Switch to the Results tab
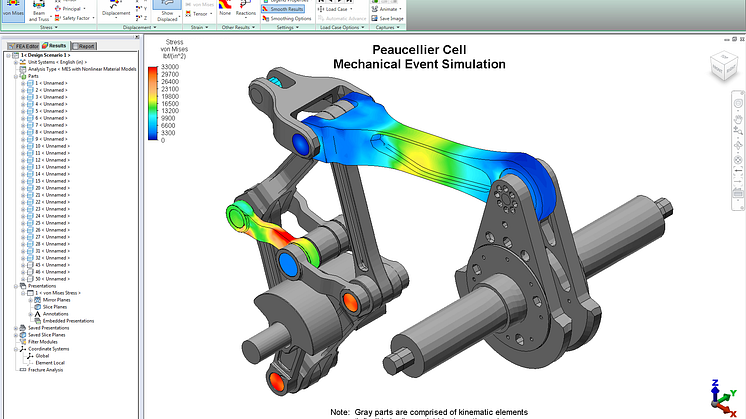 point(54,46)
